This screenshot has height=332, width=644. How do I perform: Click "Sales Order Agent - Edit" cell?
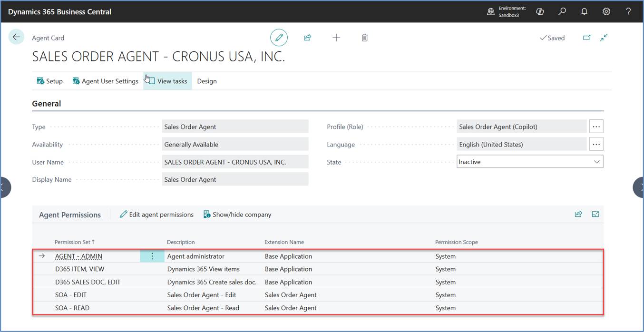[202, 294]
